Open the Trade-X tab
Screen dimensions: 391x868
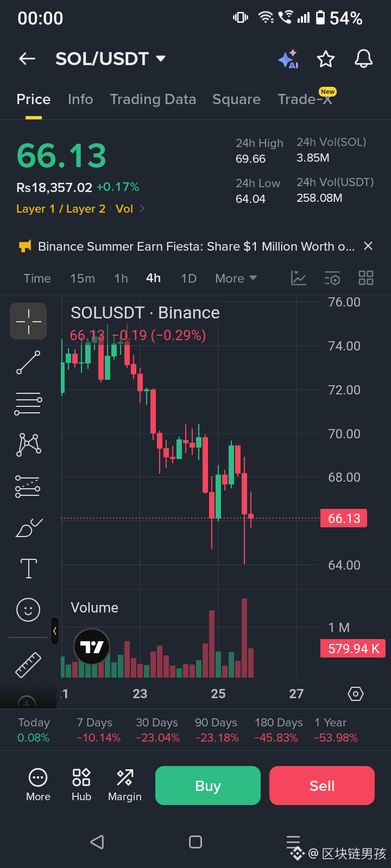pyautogui.click(x=305, y=99)
